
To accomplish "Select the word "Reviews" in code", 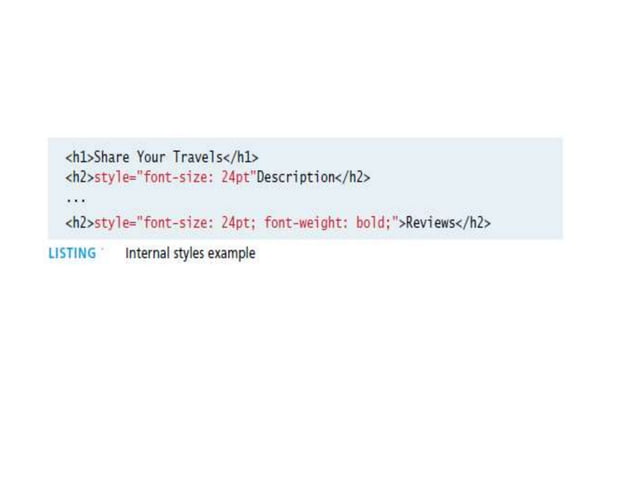I will [x=430, y=223].
